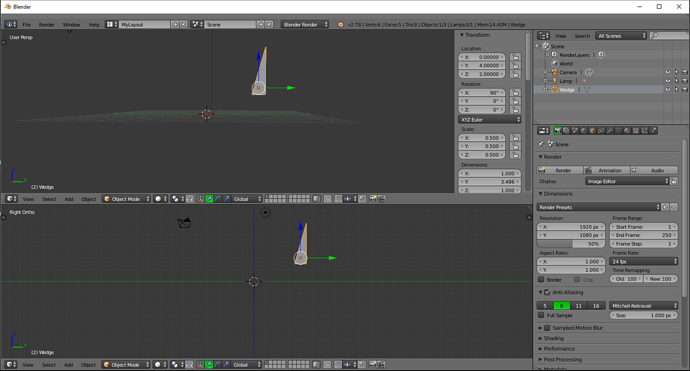The width and height of the screenshot is (690, 371).
Task: Open the World properties tab icon
Action: (x=584, y=131)
